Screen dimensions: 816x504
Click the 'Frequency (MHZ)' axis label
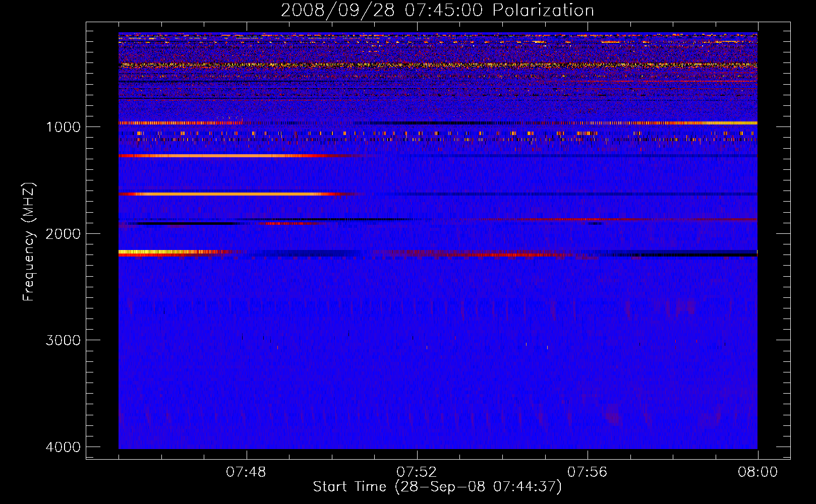click(28, 242)
